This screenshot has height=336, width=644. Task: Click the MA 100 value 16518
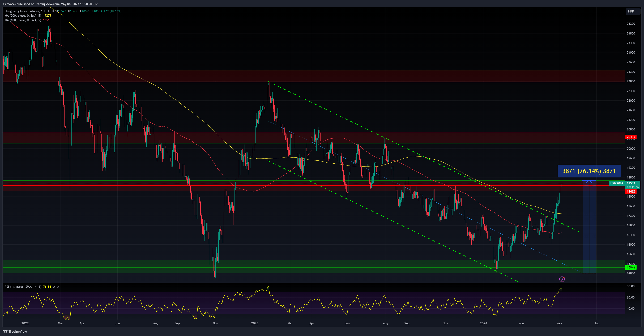(47, 20)
